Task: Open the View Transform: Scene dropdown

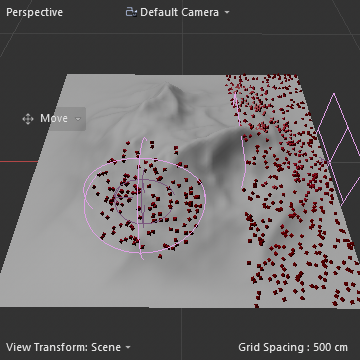Action: click(68, 347)
